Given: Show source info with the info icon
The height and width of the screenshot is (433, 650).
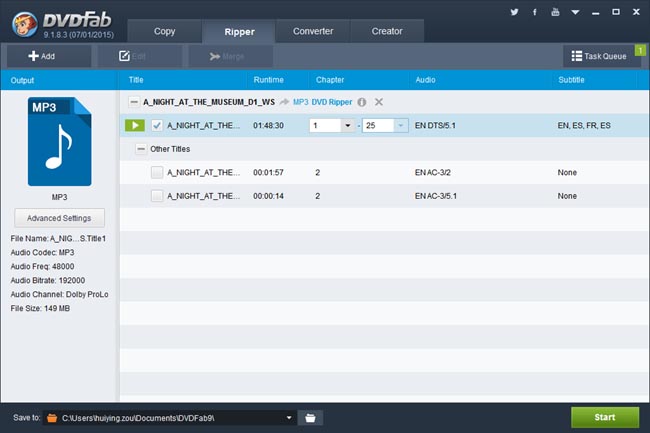Looking at the screenshot, I should click(x=362, y=102).
